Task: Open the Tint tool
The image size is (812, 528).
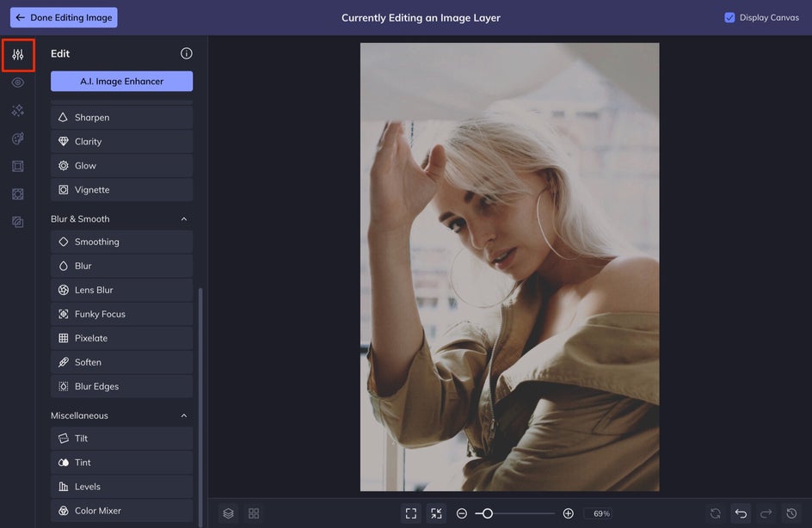Action: pyautogui.click(x=121, y=463)
